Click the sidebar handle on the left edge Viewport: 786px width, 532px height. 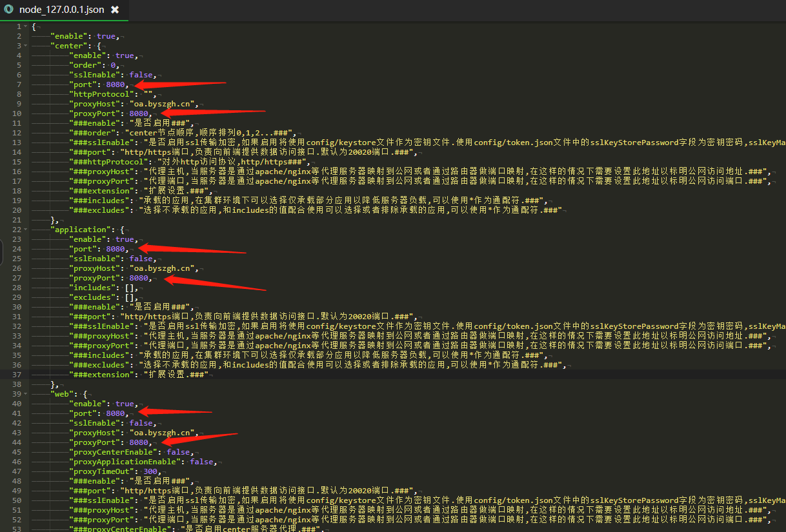pyautogui.click(x=2, y=252)
